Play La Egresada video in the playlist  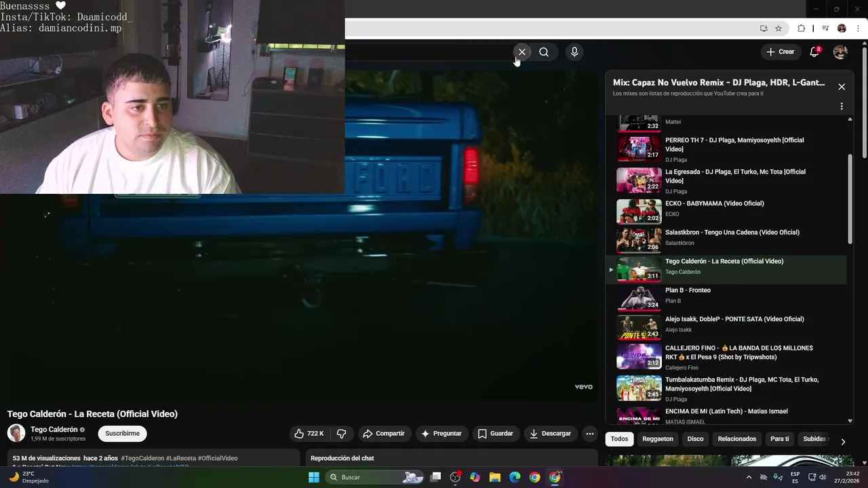click(x=726, y=181)
